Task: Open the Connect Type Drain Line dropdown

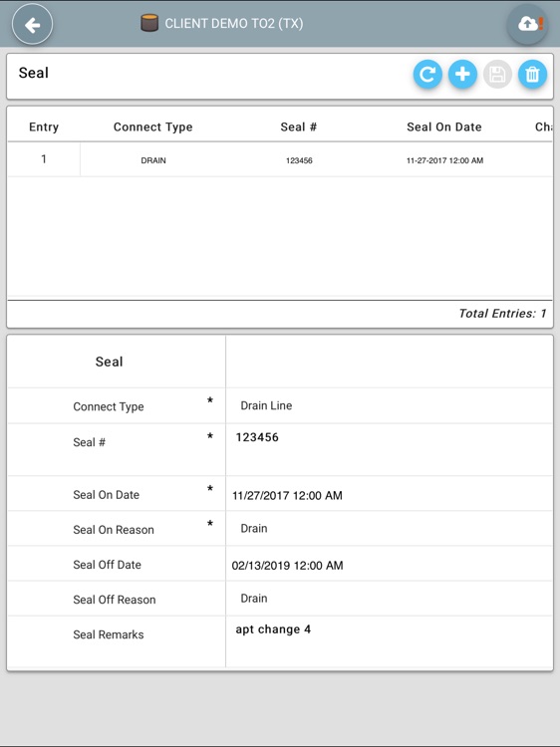Action: coord(389,406)
